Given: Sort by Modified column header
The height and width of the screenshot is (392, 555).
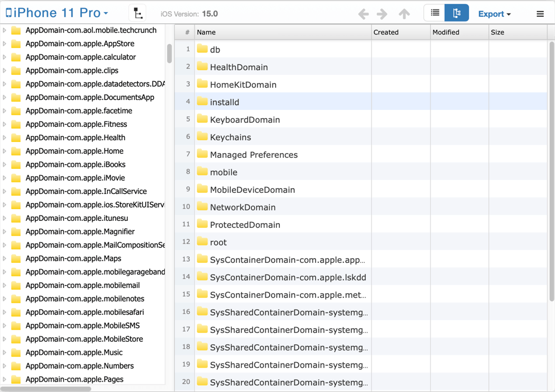Looking at the screenshot, I should click(459, 32).
